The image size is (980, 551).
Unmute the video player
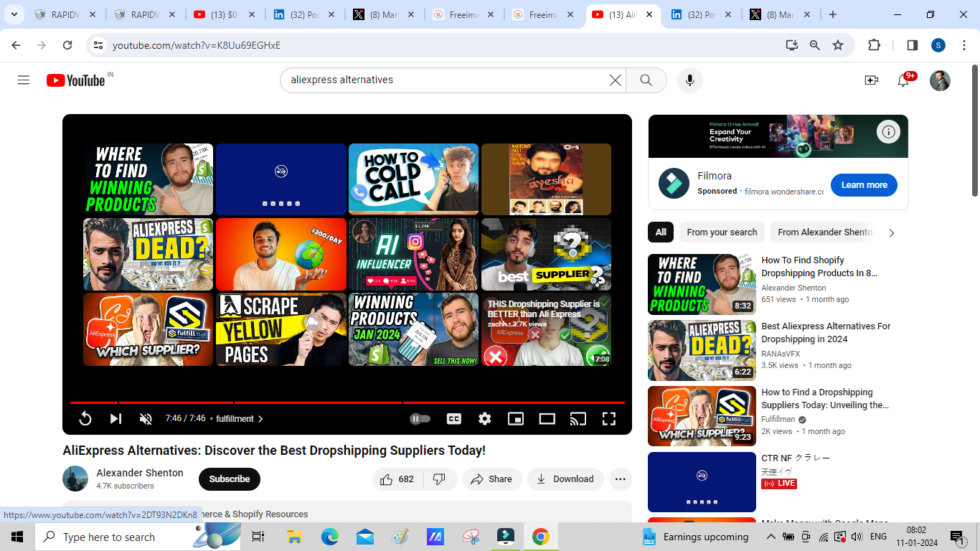(x=146, y=418)
